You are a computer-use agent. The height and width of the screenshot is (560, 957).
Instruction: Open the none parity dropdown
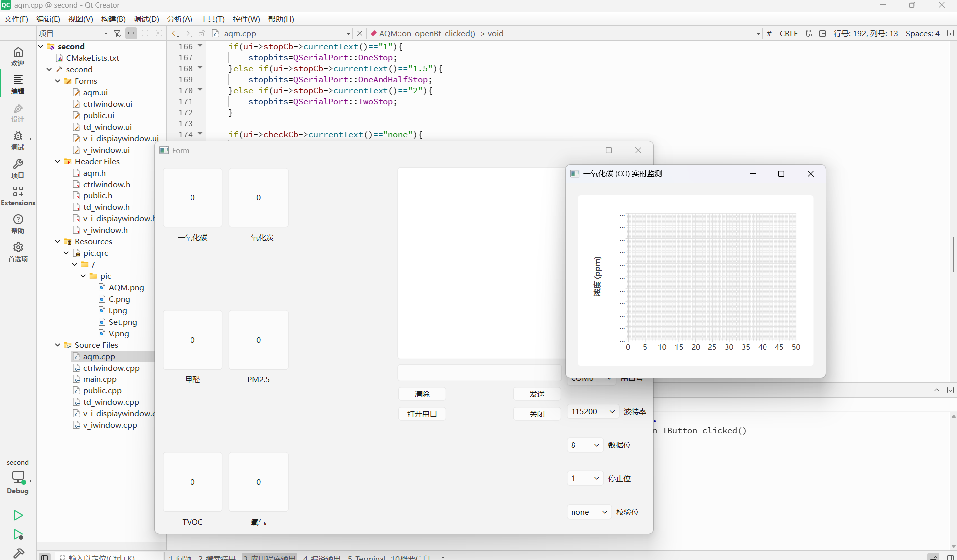coord(588,512)
